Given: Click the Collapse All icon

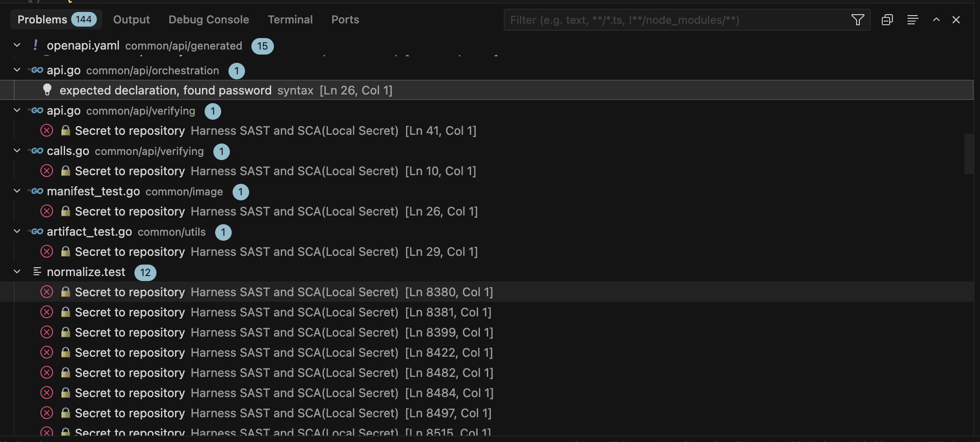Looking at the screenshot, I should pos(887,20).
